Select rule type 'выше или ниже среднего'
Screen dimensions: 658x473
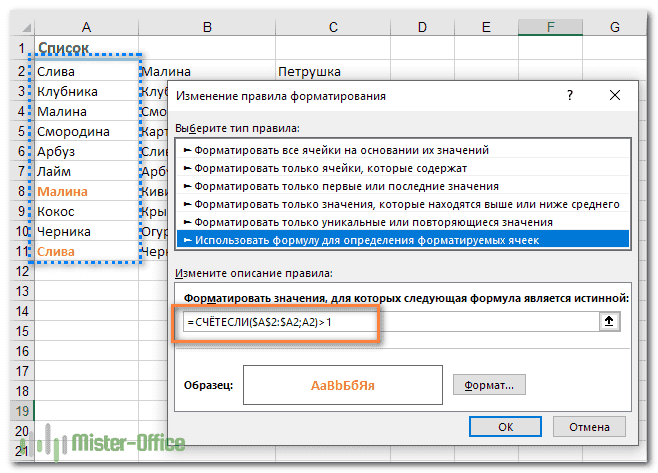(403, 204)
